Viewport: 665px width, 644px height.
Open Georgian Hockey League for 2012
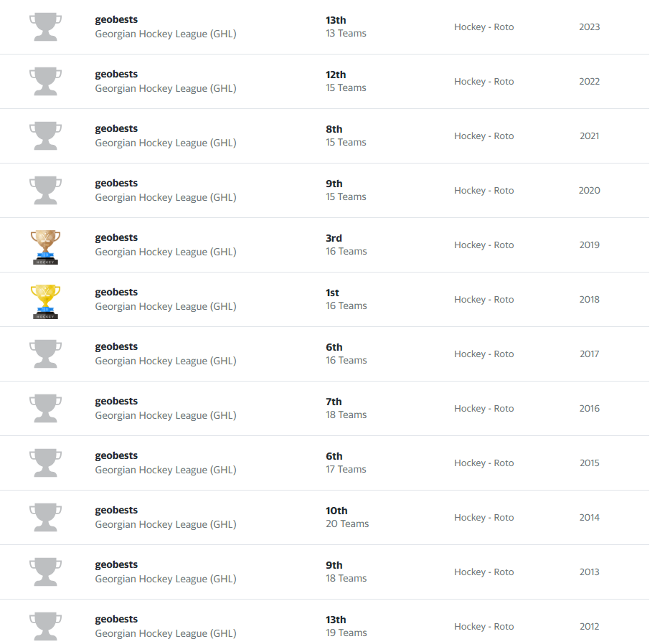click(x=165, y=633)
